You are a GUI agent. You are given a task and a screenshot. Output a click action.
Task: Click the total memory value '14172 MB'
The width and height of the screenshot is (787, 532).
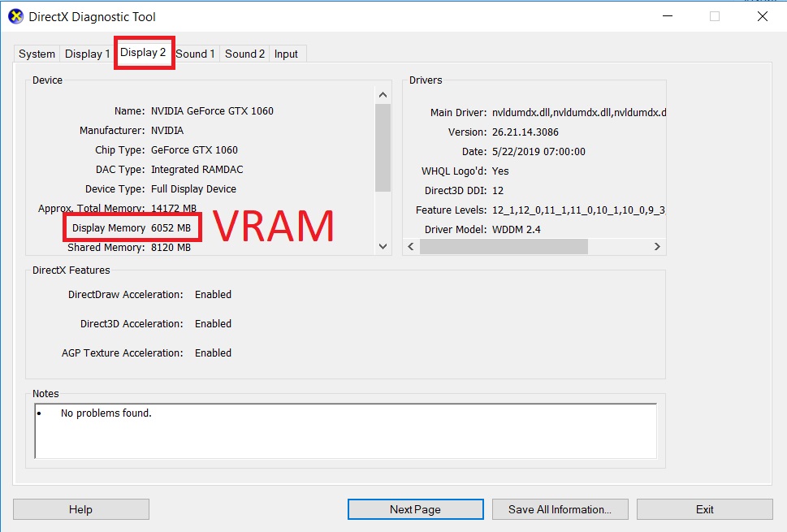(174, 208)
